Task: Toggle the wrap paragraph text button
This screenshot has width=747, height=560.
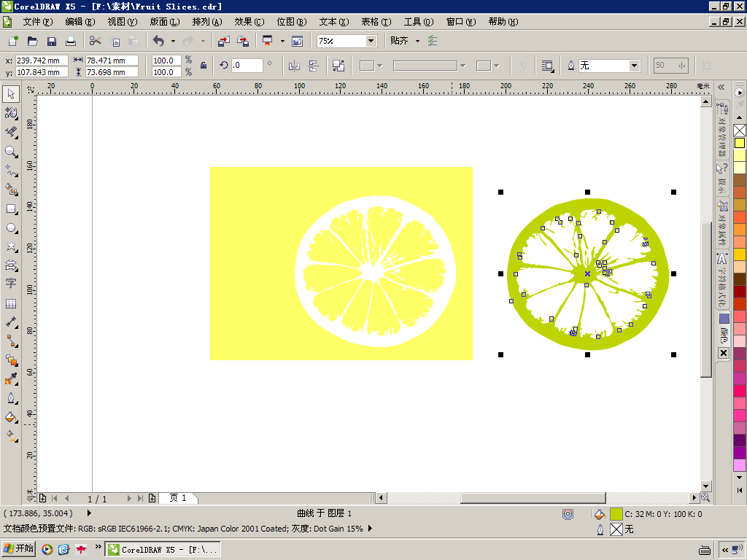Action: click(x=547, y=66)
